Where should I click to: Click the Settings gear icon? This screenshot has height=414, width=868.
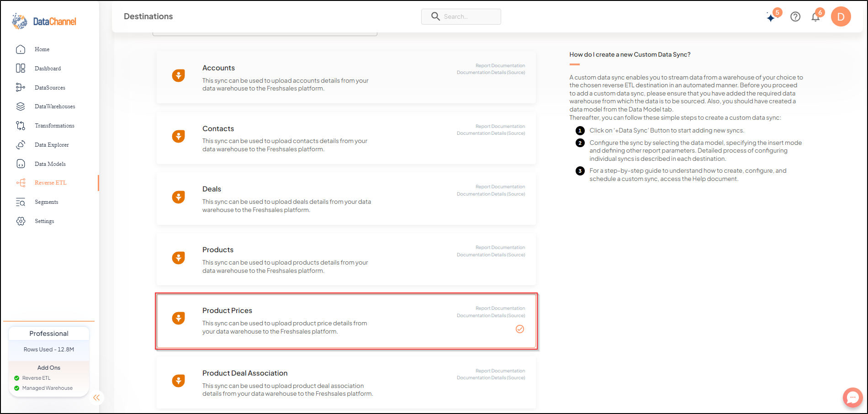point(21,221)
